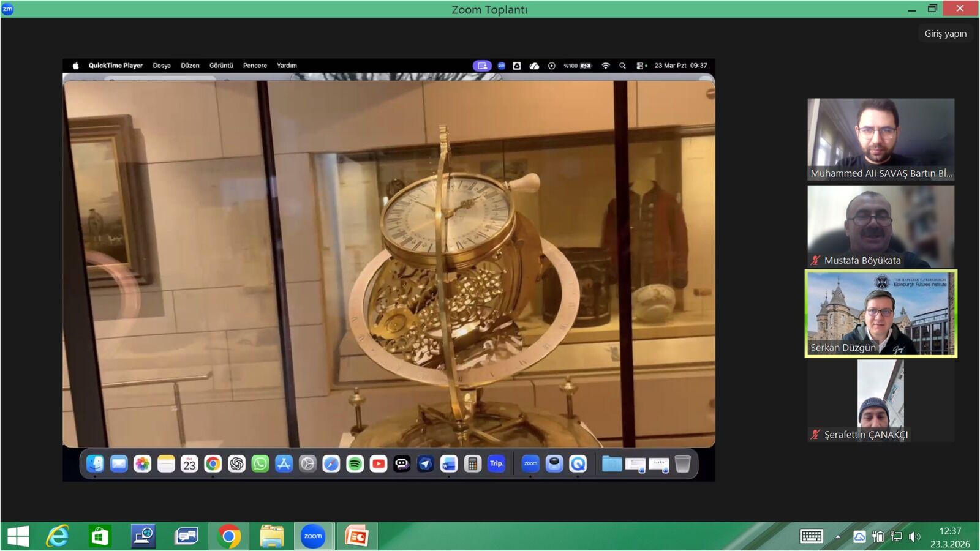Open the Dosya menu in QuickTime Player
The width and height of the screenshot is (980, 551).
tap(162, 66)
